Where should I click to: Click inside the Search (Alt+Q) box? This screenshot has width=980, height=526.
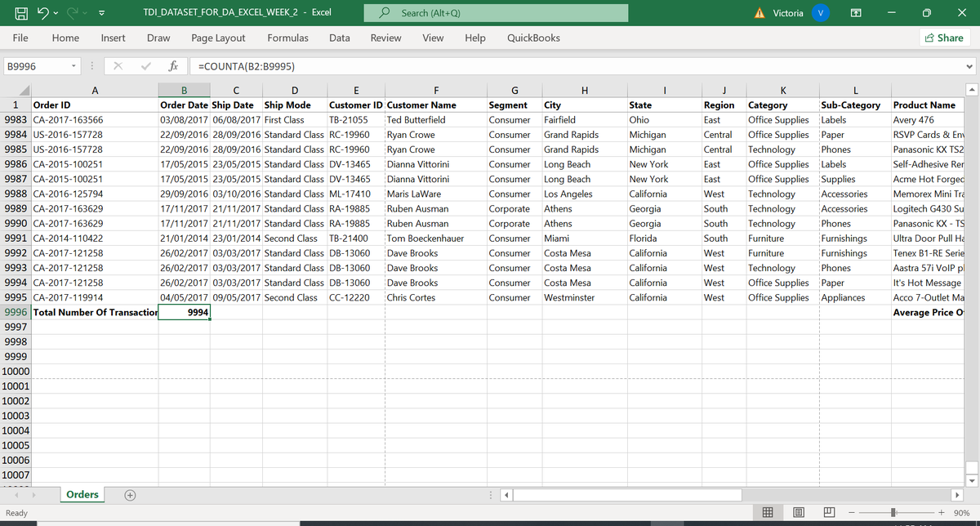point(496,12)
